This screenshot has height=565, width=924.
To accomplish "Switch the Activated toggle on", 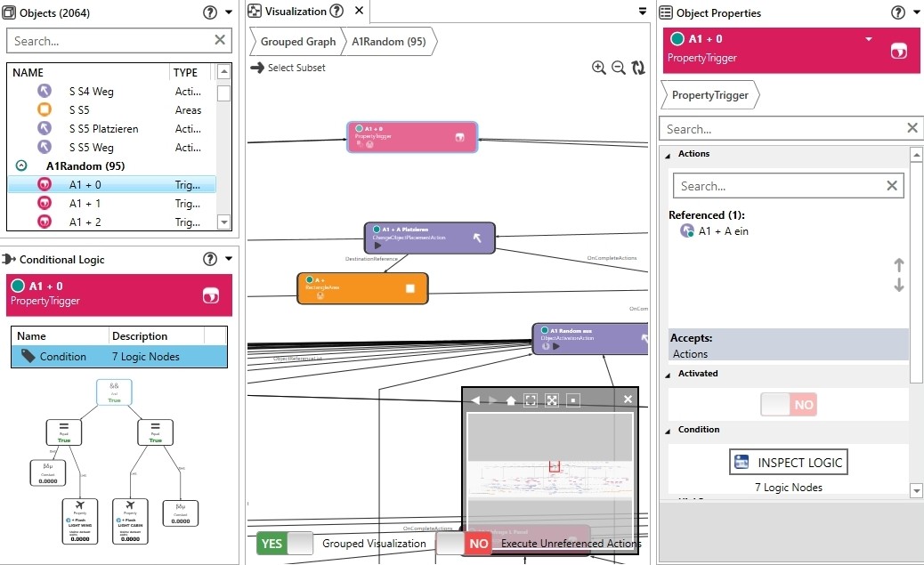I will click(x=788, y=405).
